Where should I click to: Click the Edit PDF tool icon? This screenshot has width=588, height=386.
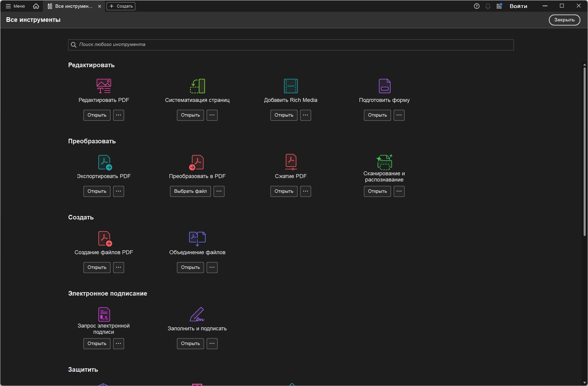(104, 86)
